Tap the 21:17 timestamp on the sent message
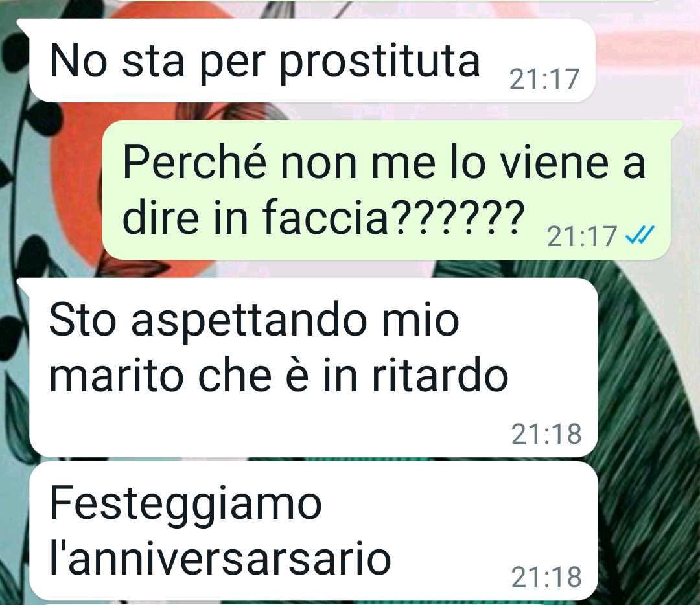The image size is (700, 605). click(581, 236)
